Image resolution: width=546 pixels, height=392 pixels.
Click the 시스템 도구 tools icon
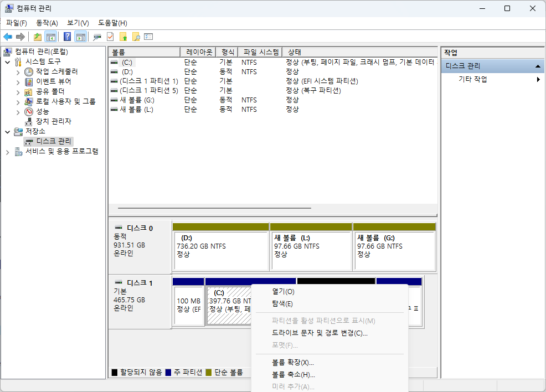pos(18,62)
